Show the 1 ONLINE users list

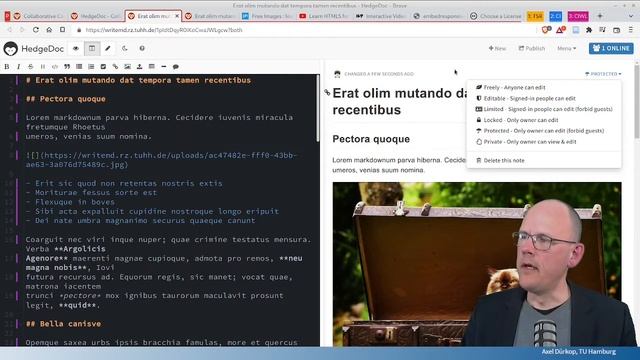pos(611,48)
